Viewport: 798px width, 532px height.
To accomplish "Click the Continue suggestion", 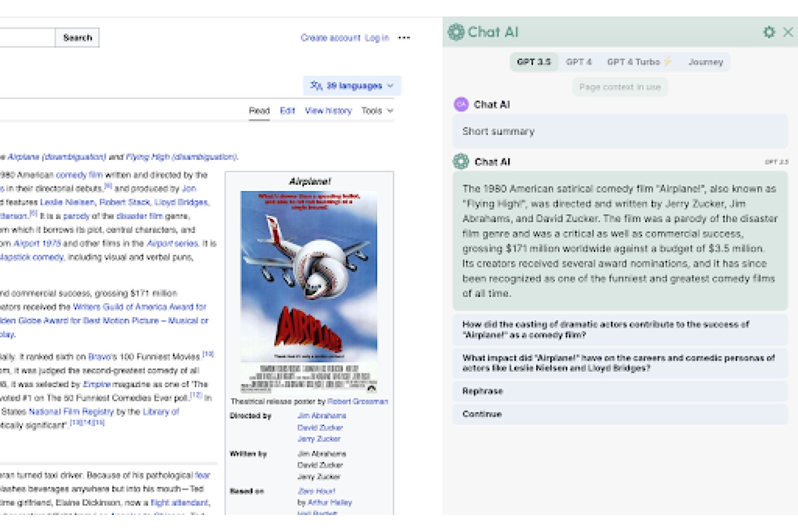I will pyautogui.click(x=620, y=414).
